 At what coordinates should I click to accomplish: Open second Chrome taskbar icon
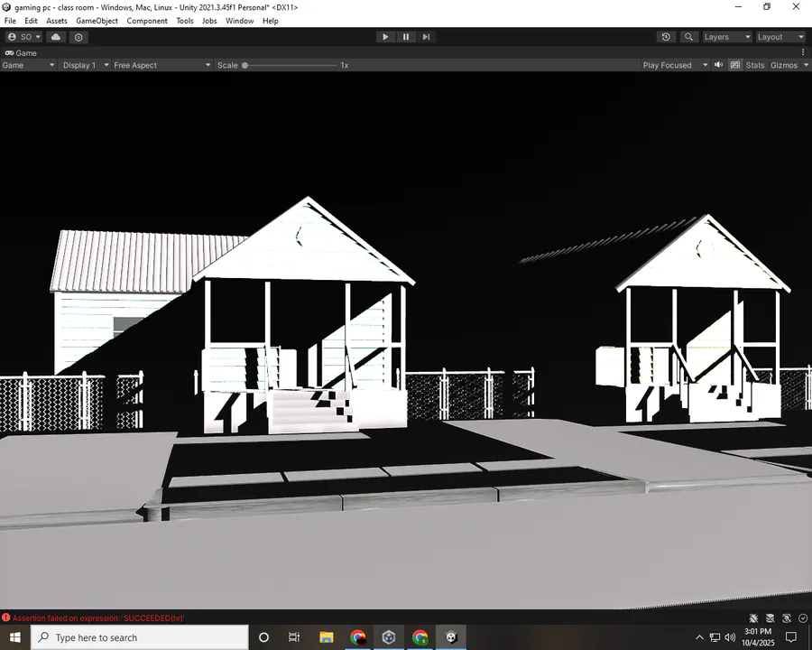pos(420,637)
